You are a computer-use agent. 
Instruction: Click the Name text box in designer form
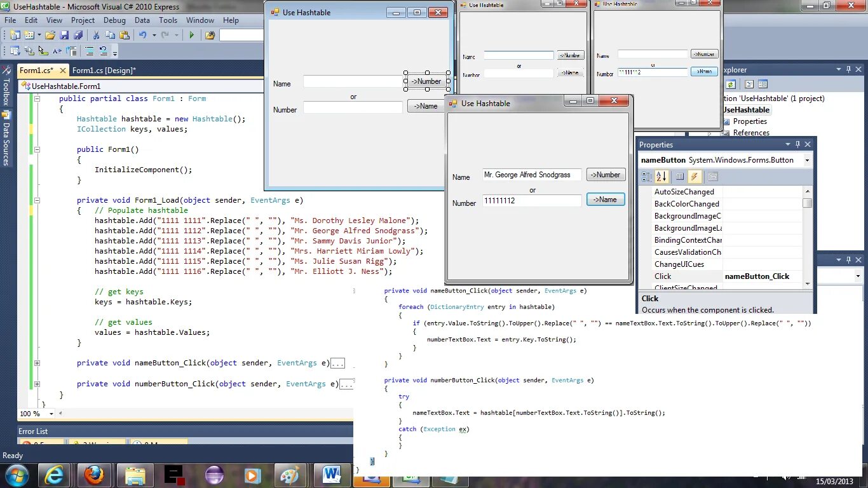353,81
